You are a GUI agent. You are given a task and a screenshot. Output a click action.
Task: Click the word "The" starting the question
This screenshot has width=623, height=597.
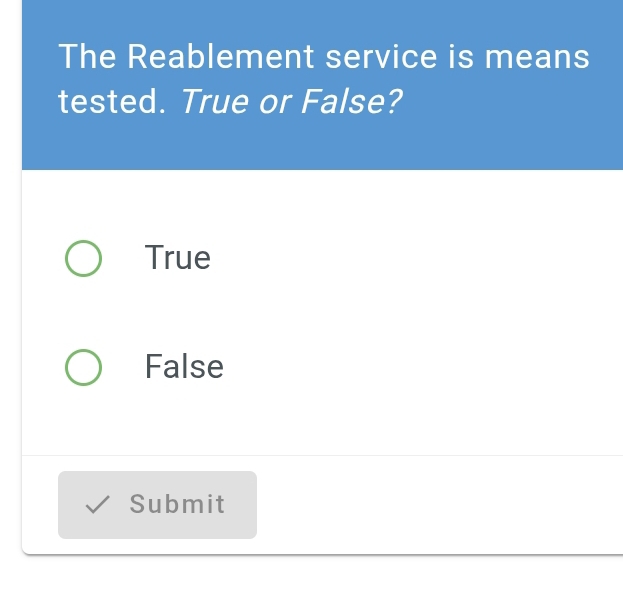pos(88,57)
